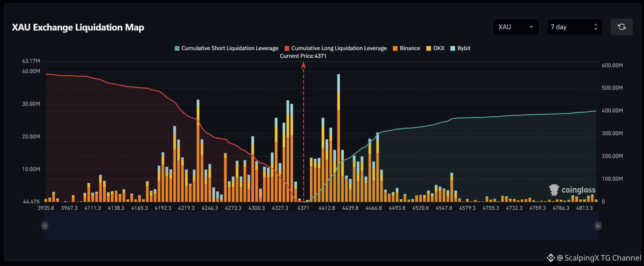Viewport: 644px width, 266px height.
Task: Toggle Cumulative Short Liquidation Leverage legend
Action: point(226,48)
